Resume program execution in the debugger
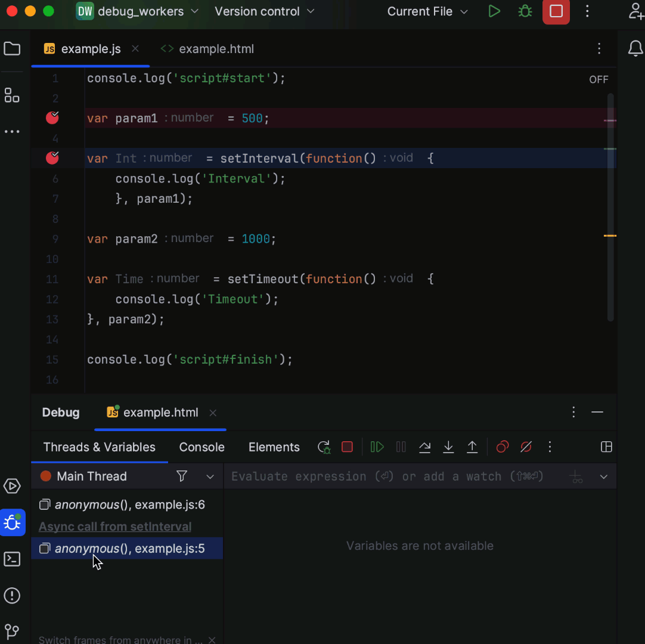This screenshot has height=644, width=645. [x=377, y=447]
